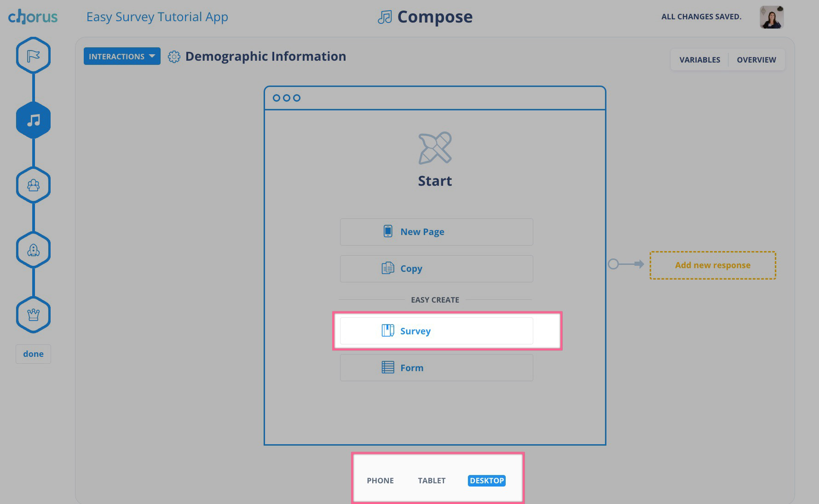Image resolution: width=819 pixels, height=504 pixels.
Task: Open the crown step icon
Action: pyautogui.click(x=33, y=315)
